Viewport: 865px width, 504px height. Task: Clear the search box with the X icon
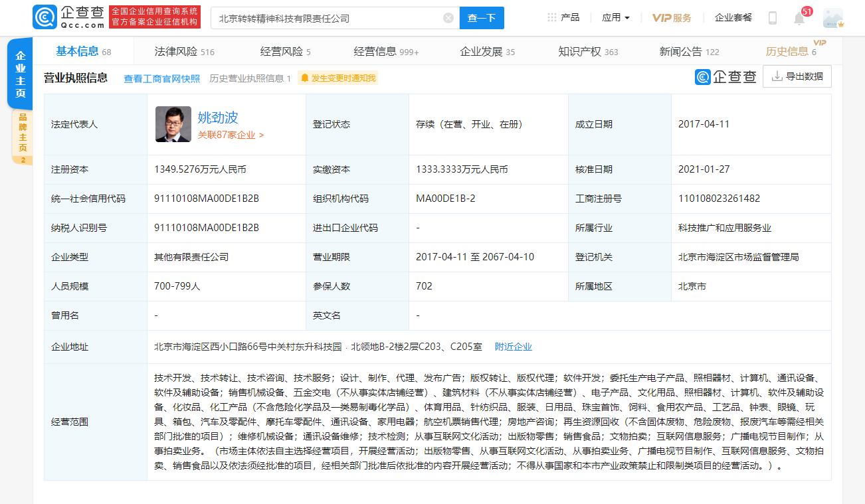448,18
